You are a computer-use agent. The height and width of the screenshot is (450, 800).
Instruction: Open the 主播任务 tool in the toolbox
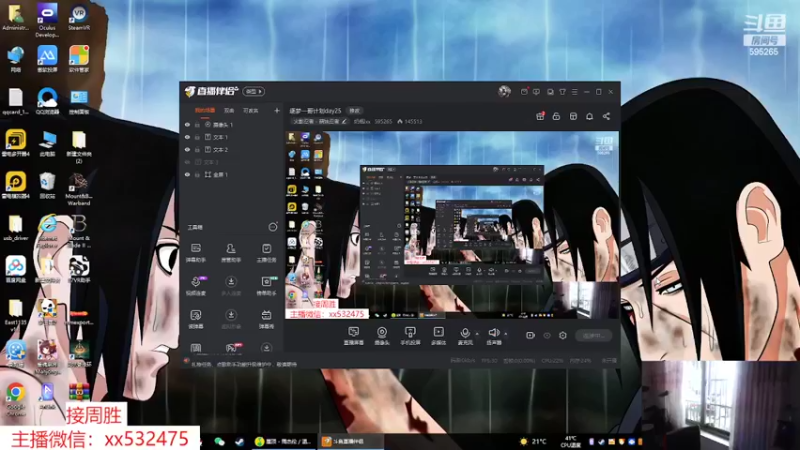click(x=266, y=253)
